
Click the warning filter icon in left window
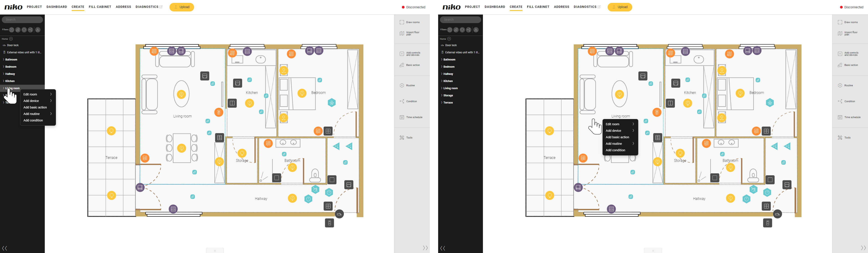(38, 30)
